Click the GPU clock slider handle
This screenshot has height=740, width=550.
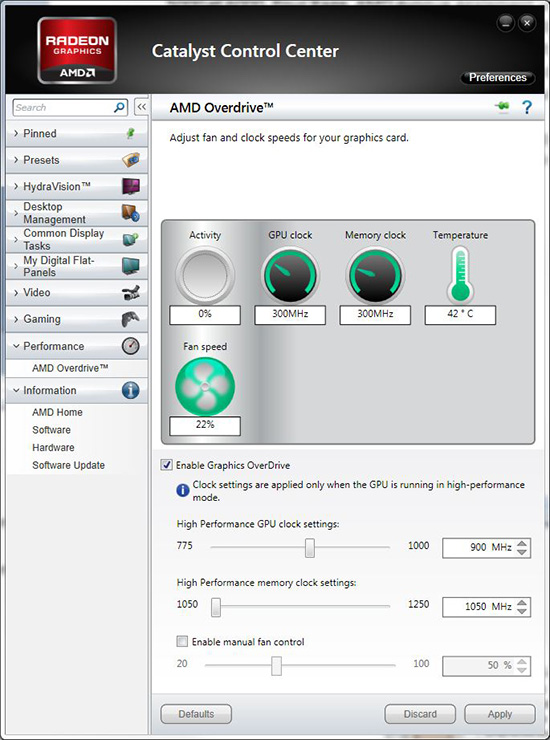click(310, 547)
